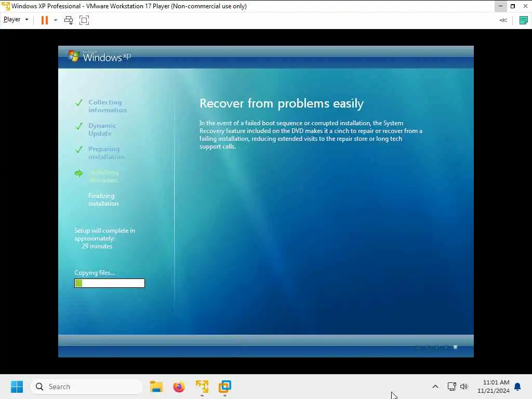This screenshot has height=399, width=532.
Task: Open the clock showing 11:01 AM
Action: pos(494,387)
